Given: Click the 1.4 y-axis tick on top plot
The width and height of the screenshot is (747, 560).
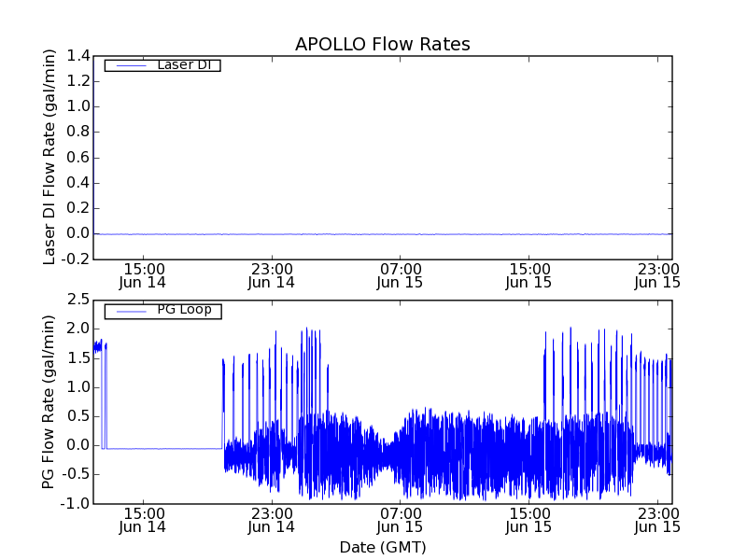Looking at the screenshot, I should [78, 56].
